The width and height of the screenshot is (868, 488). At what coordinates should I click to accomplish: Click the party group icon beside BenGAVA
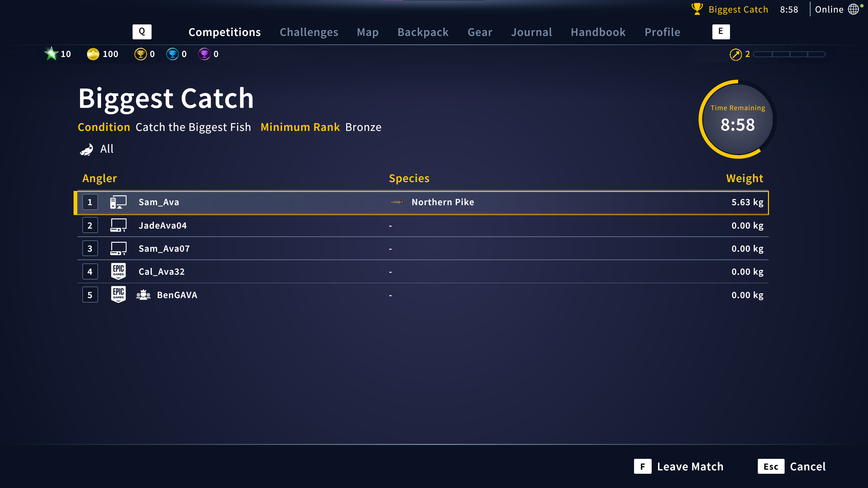click(143, 295)
